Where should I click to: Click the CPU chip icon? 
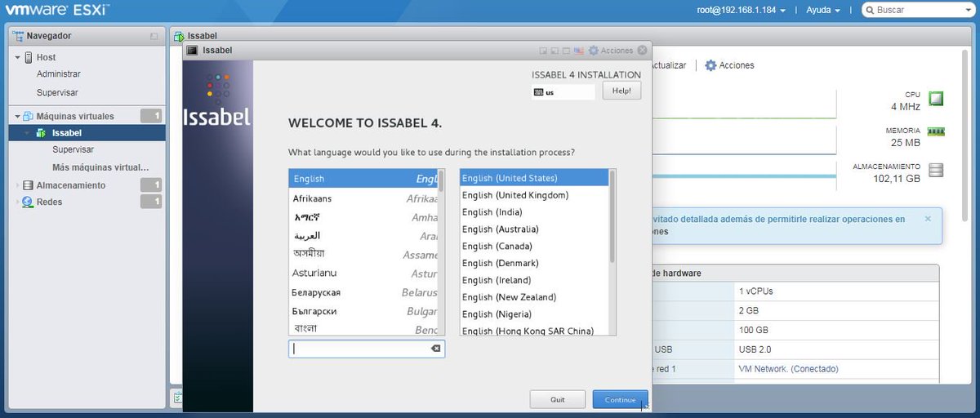(x=936, y=99)
